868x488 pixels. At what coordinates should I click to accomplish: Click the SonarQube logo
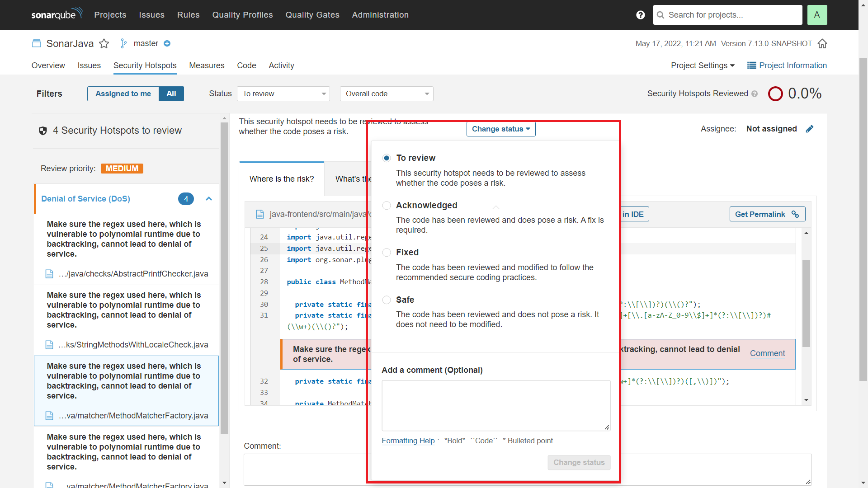(57, 14)
